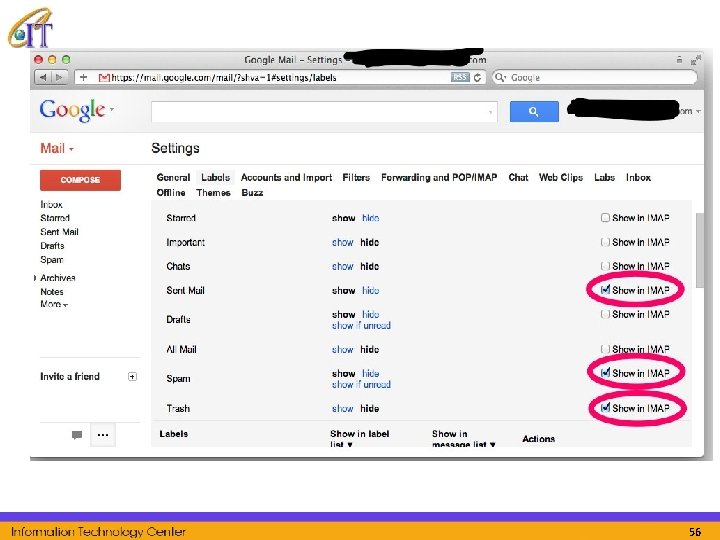Click hide link for Starred label
720x540 pixels.
(371, 218)
